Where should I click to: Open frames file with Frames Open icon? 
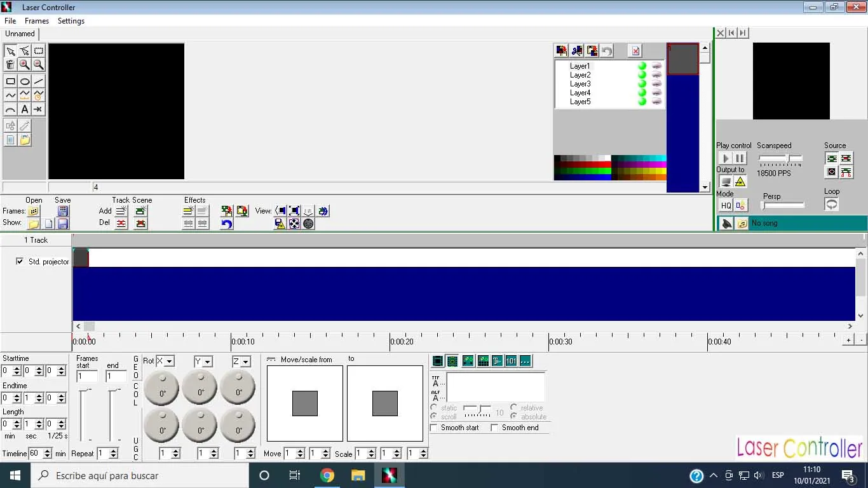pyautogui.click(x=34, y=211)
